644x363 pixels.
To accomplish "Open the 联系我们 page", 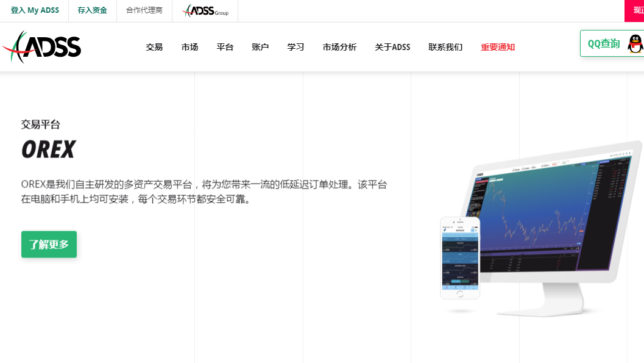I will 445,47.
